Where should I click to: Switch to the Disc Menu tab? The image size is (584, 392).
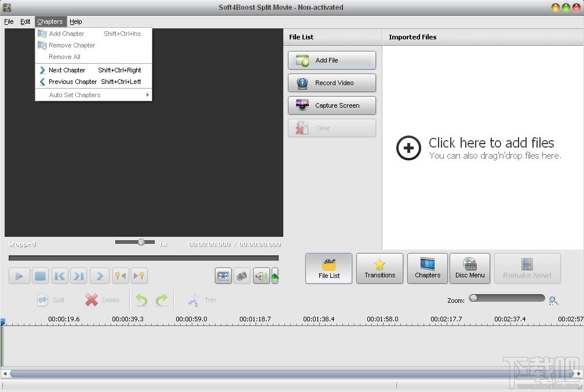pos(470,269)
